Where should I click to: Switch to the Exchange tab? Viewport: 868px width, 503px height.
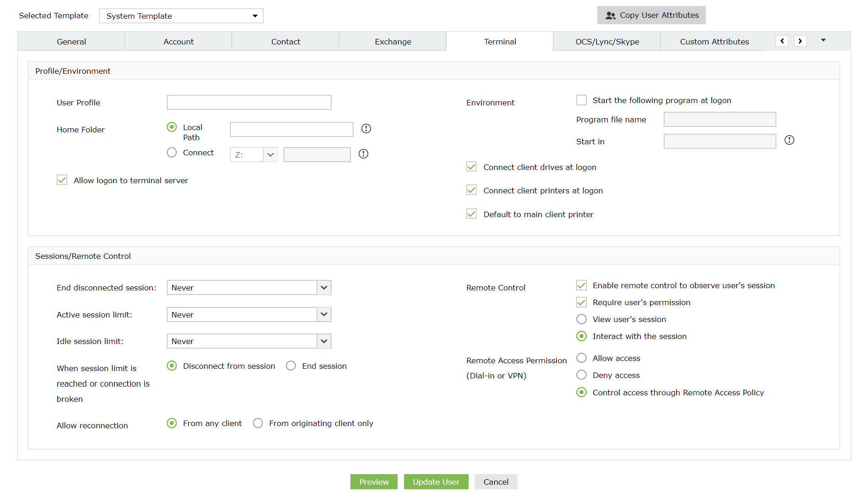click(393, 42)
